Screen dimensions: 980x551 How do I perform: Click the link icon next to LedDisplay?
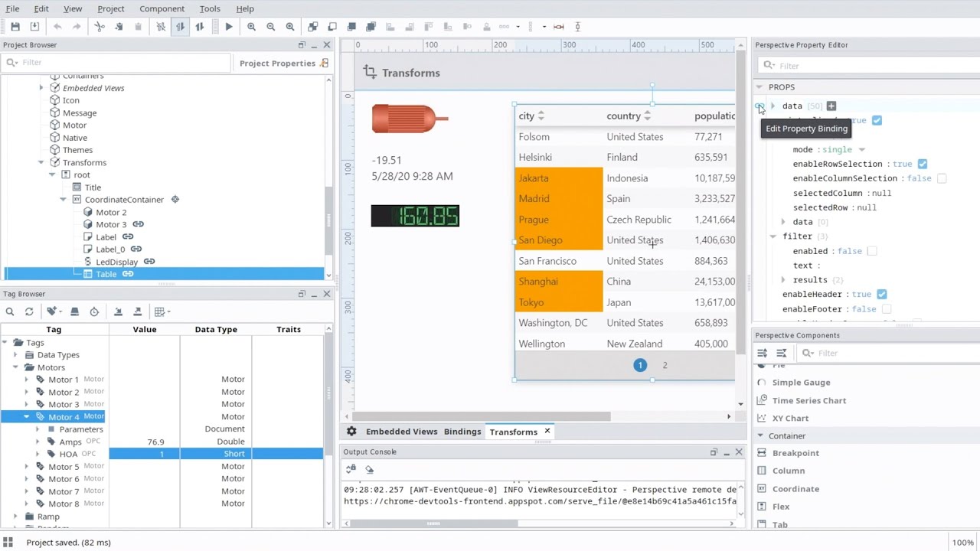click(x=149, y=262)
